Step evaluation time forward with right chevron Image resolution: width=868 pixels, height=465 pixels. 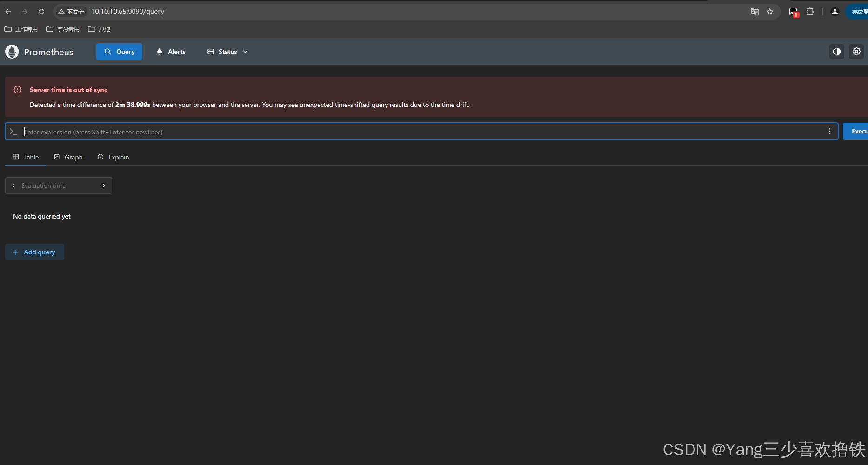[104, 186]
